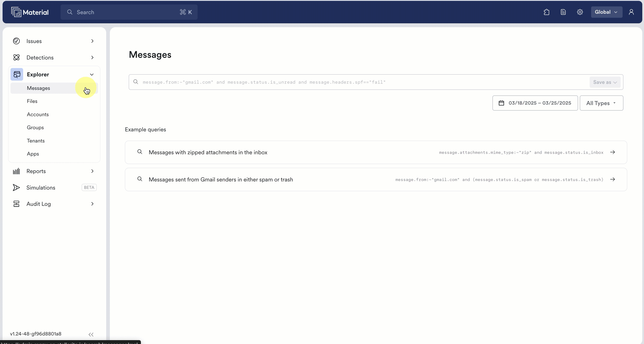Click the Messages page heading
The image size is (644, 344).
[150, 55]
